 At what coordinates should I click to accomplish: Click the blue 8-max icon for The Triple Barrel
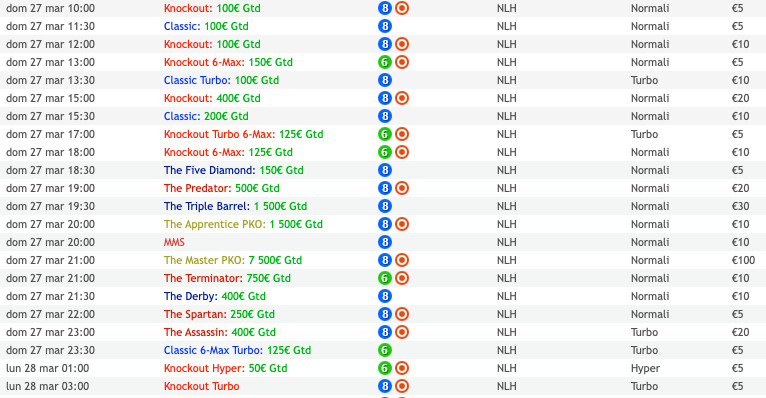click(x=385, y=206)
